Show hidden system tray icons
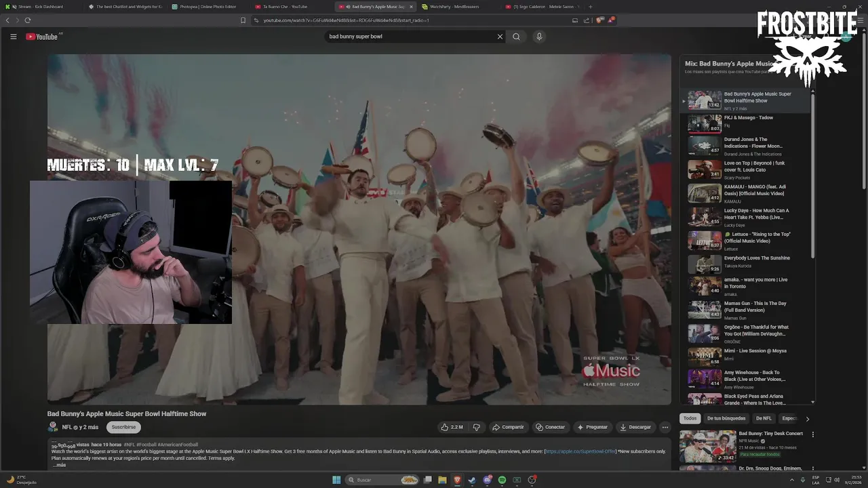This screenshot has width=868, height=488. [x=791, y=480]
